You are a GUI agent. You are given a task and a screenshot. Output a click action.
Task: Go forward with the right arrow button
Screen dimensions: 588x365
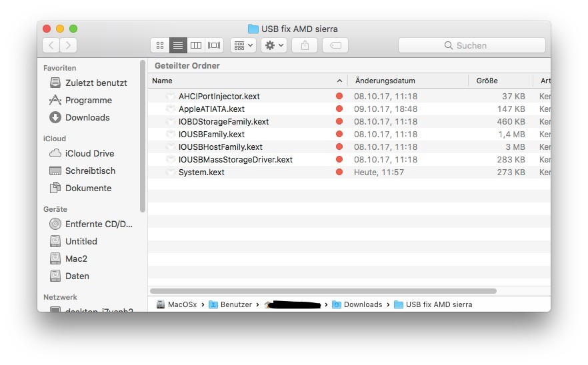point(68,45)
